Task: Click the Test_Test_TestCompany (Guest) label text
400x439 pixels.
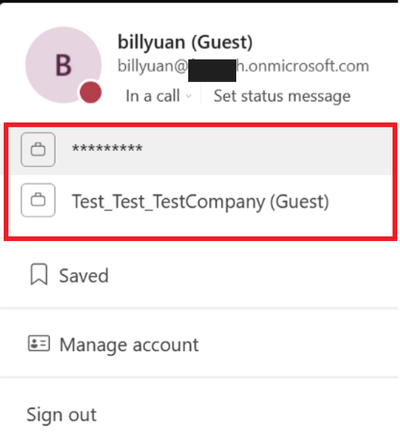Action: (200, 202)
